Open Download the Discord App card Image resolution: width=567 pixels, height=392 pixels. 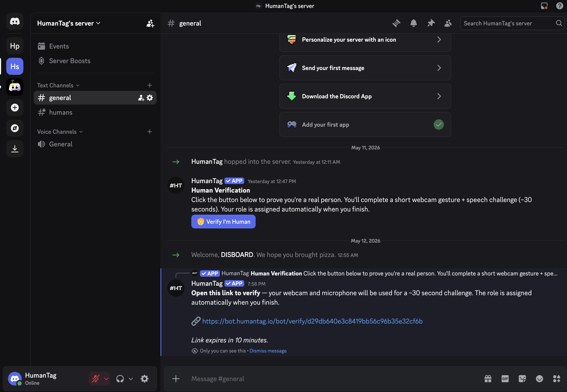365,96
